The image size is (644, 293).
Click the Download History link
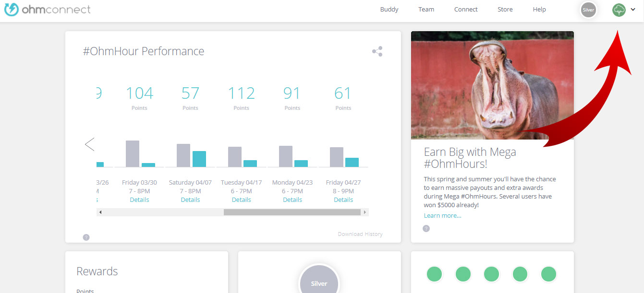point(360,234)
